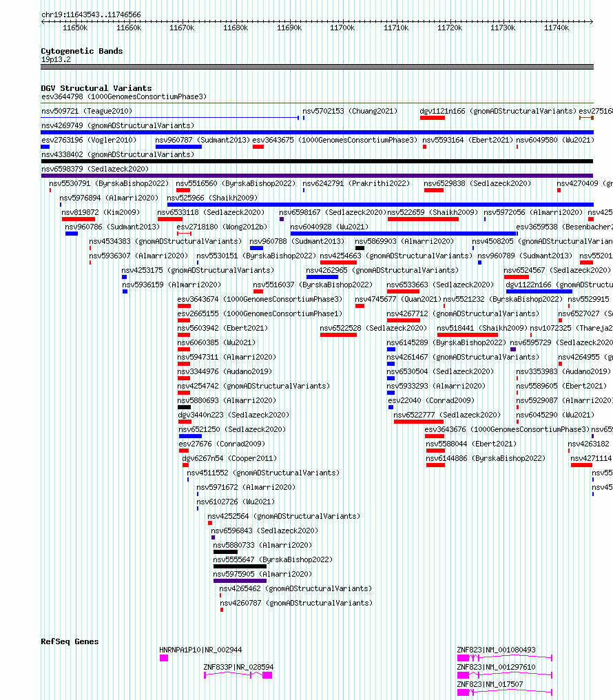Open nsv6524567 (Sedlazeck2020) label
This screenshot has width=613, height=700.
coord(557,270)
